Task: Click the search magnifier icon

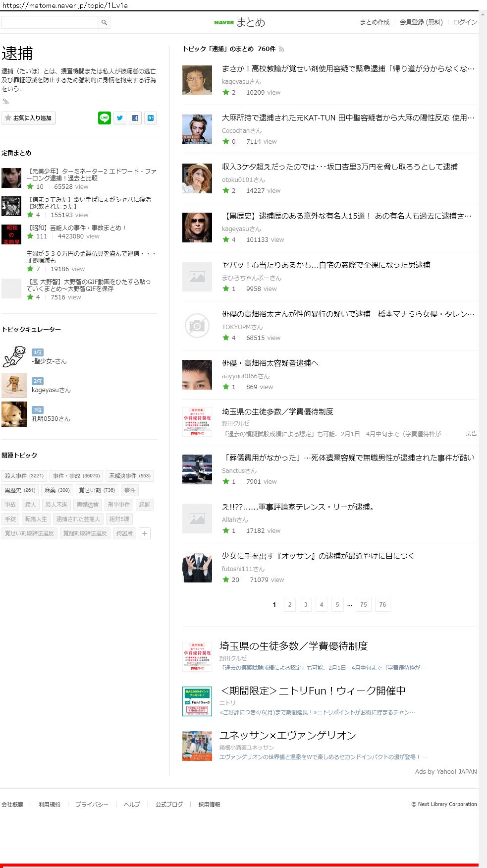Action: coord(104,22)
